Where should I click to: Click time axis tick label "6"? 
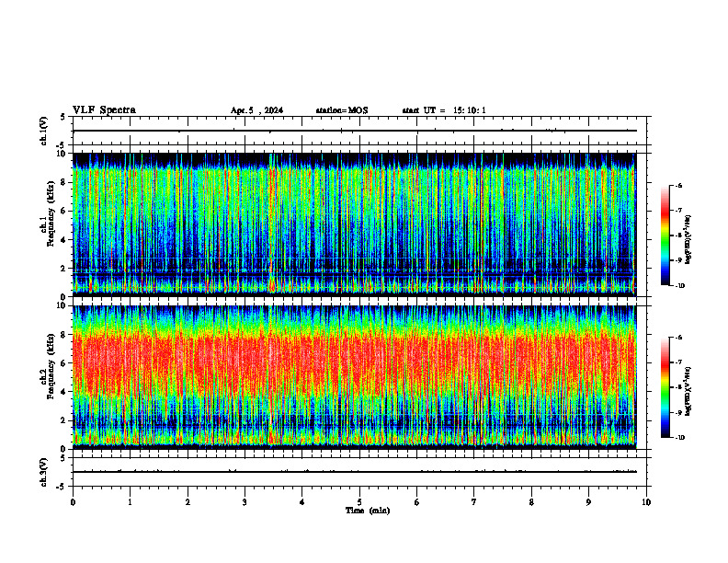pyautogui.click(x=416, y=502)
